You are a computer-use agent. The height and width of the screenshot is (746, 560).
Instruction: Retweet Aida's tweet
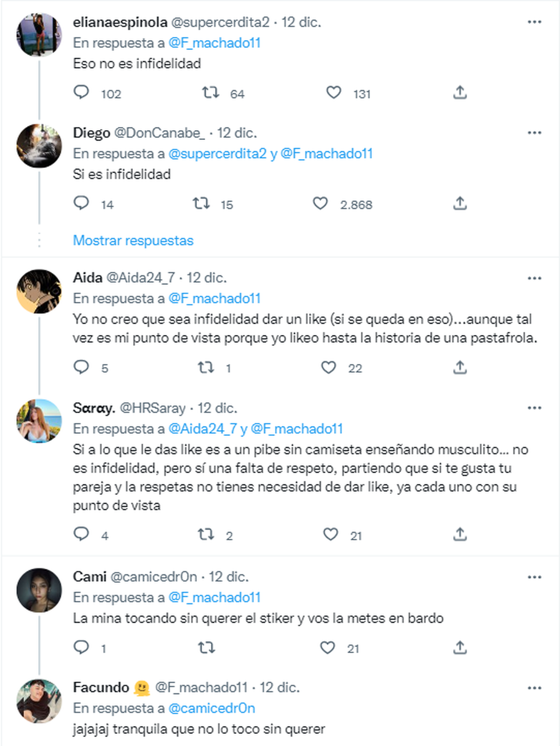click(206, 367)
